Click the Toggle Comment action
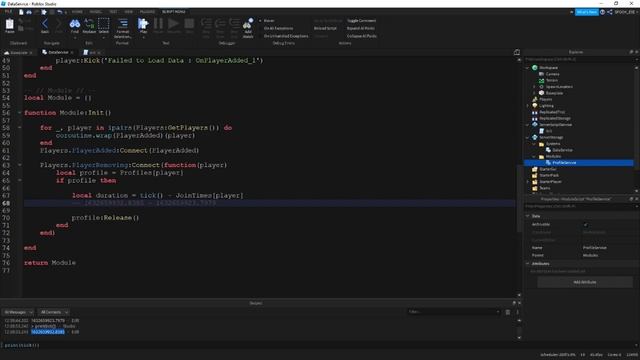 [x=362, y=20]
